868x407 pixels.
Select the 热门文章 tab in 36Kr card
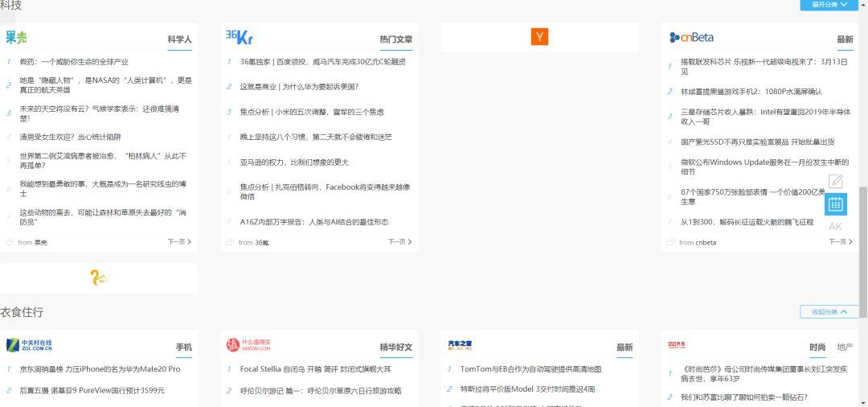click(x=395, y=39)
